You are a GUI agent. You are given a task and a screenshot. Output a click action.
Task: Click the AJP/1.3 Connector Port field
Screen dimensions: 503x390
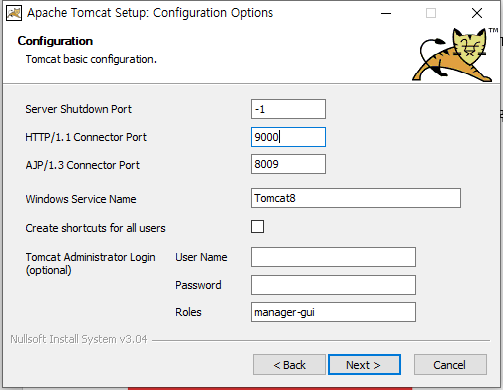[x=288, y=164]
